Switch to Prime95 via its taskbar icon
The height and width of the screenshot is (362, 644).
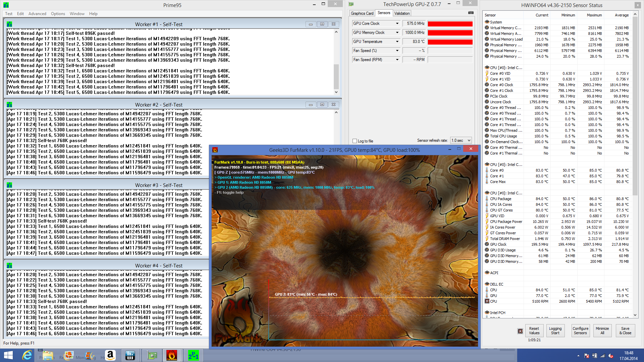193,355
